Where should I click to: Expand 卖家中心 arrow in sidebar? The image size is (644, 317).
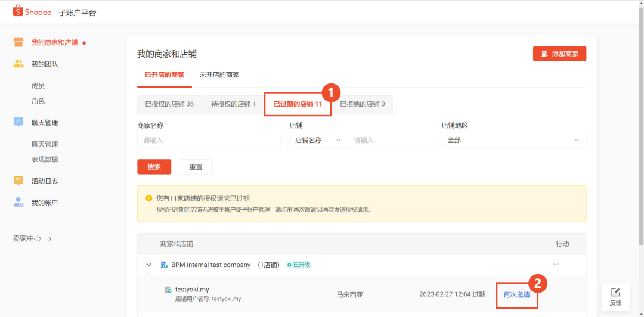(50, 238)
